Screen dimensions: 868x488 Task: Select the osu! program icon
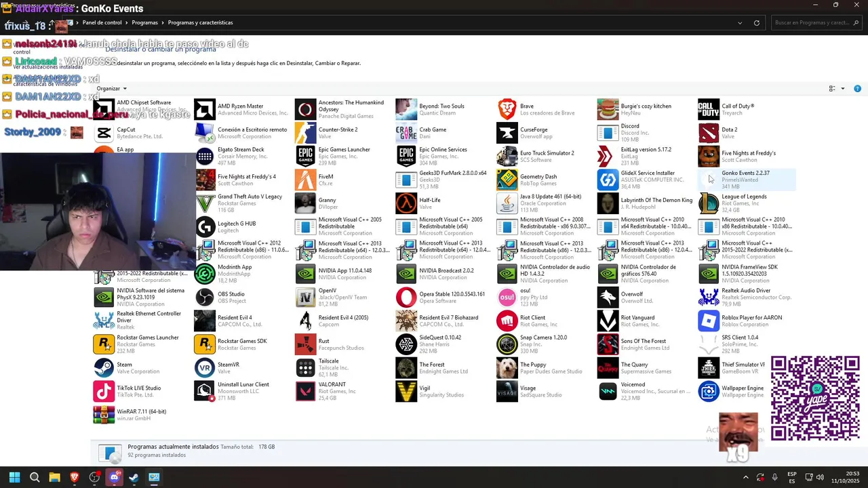[x=507, y=297]
